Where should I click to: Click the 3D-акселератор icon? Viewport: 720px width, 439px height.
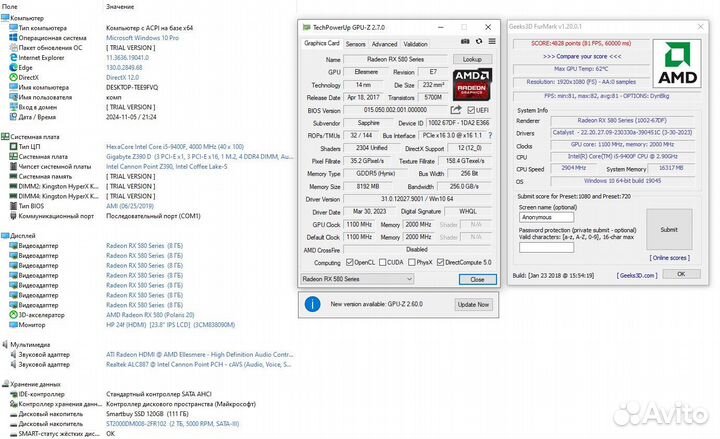point(13,315)
